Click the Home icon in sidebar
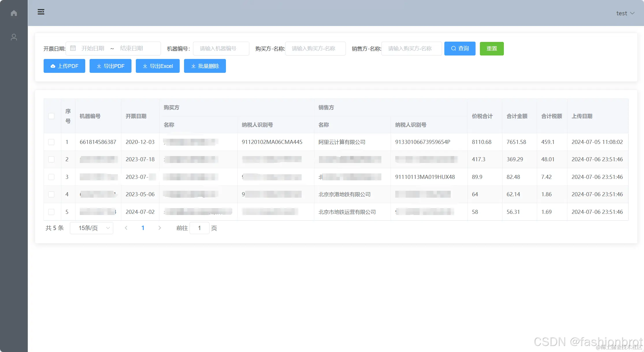 point(14,13)
